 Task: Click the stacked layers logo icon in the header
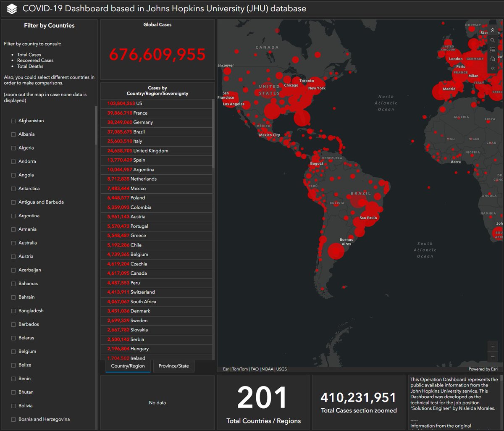[x=12, y=8]
